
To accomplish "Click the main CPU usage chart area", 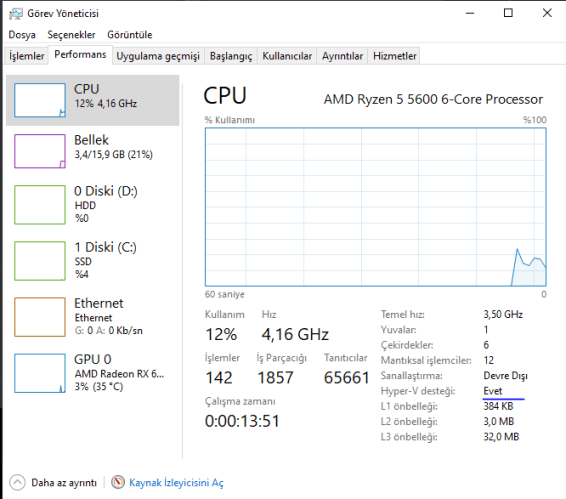I will [x=375, y=207].
